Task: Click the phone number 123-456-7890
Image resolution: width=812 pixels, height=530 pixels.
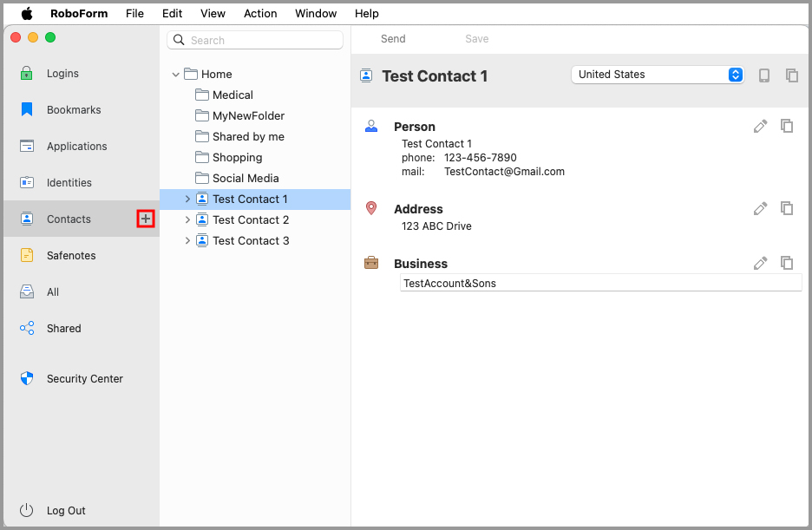Action: point(480,157)
